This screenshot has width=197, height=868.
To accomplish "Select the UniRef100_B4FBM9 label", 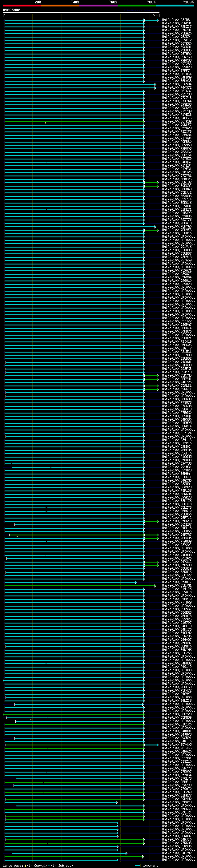I will coord(176,78).
